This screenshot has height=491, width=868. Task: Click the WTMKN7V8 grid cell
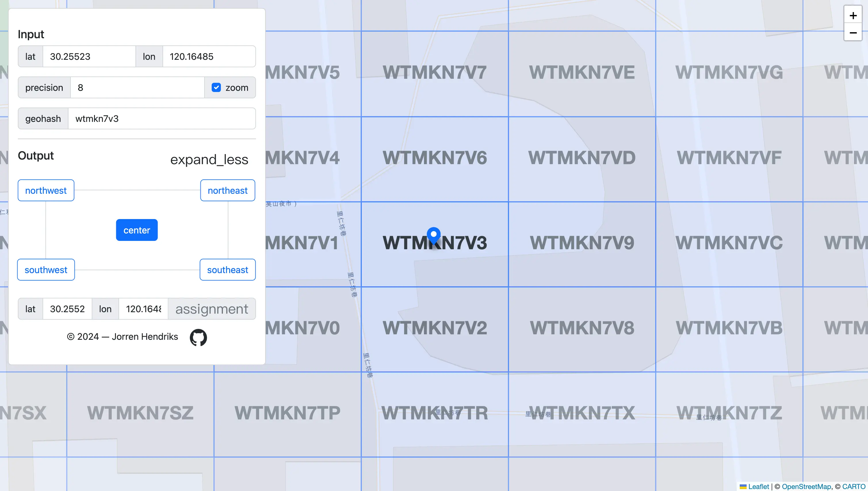[x=582, y=329]
